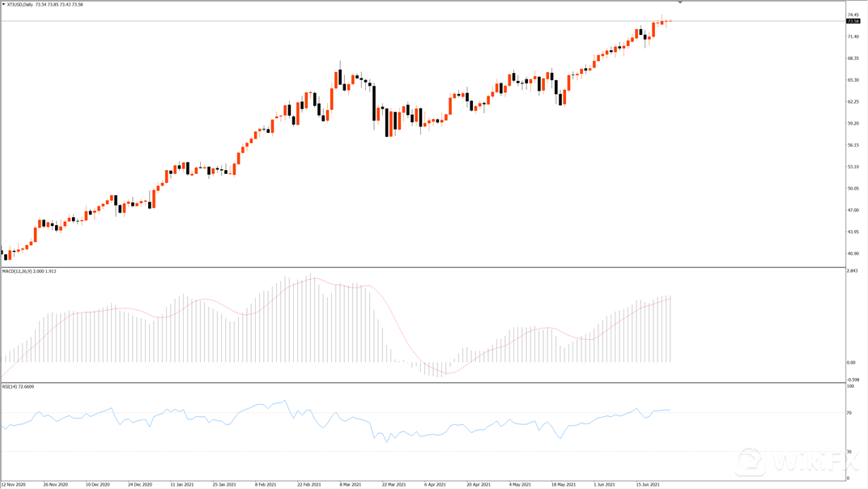Click the 15 Jun 2021 date label

pyautogui.click(x=650, y=484)
